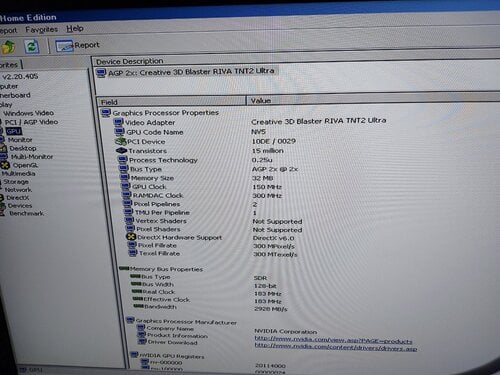This screenshot has height=375, width=500.
Task: Click the Memory Bus Properties icon
Action: pyautogui.click(x=124, y=268)
